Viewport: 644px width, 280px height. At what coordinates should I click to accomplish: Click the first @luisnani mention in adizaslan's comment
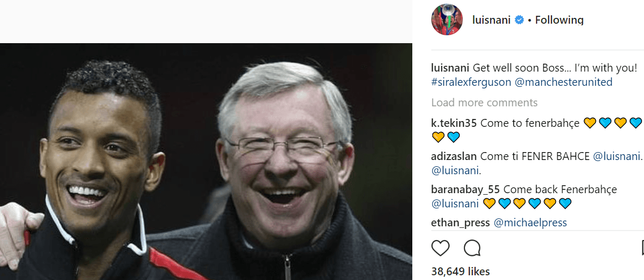pyautogui.click(x=617, y=156)
